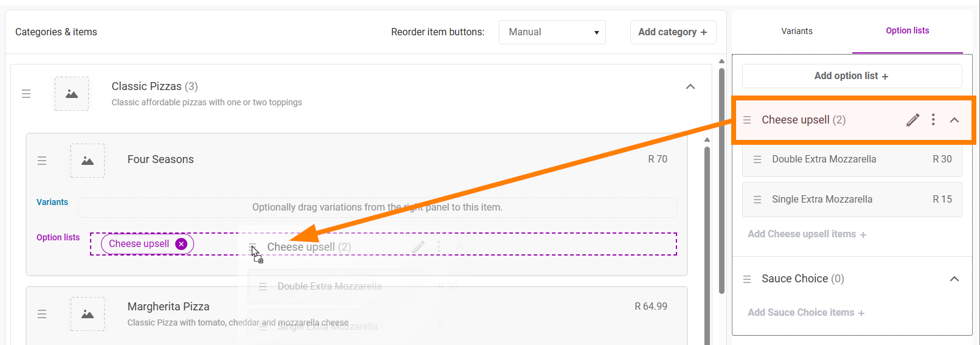Click the Add option list button
The height and width of the screenshot is (345, 980).
852,76
